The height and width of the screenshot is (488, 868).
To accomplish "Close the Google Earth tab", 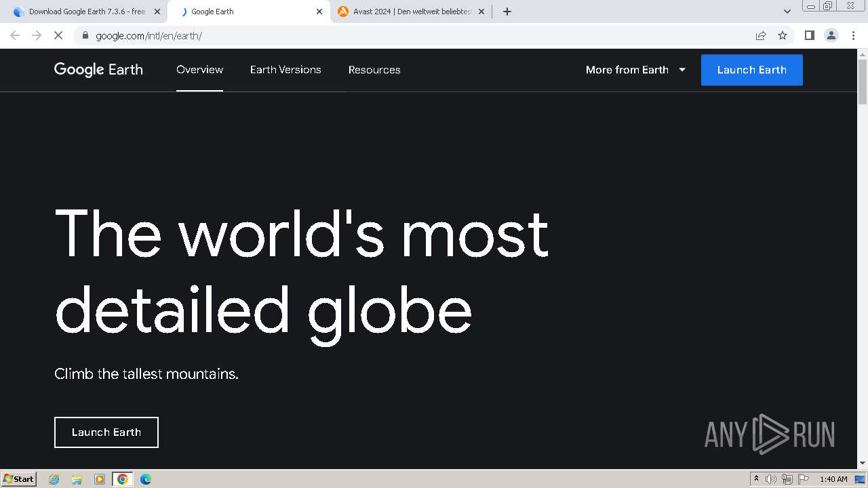I will point(319,12).
